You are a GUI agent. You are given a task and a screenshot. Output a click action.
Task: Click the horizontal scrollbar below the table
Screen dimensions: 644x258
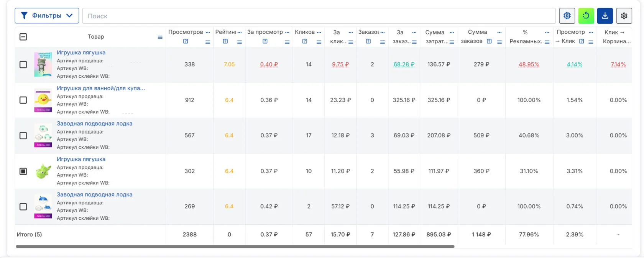[x=235, y=247]
